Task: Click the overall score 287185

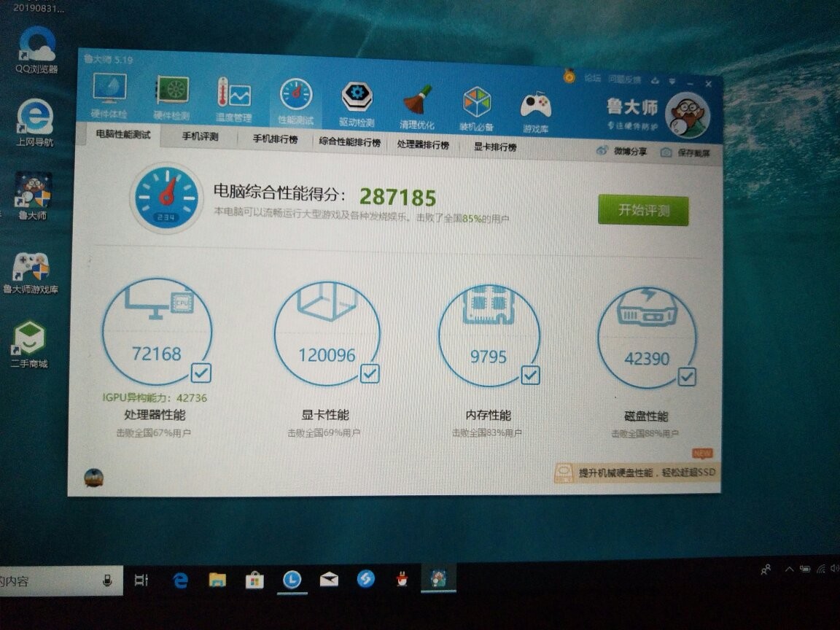Action: click(x=397, y=197)
